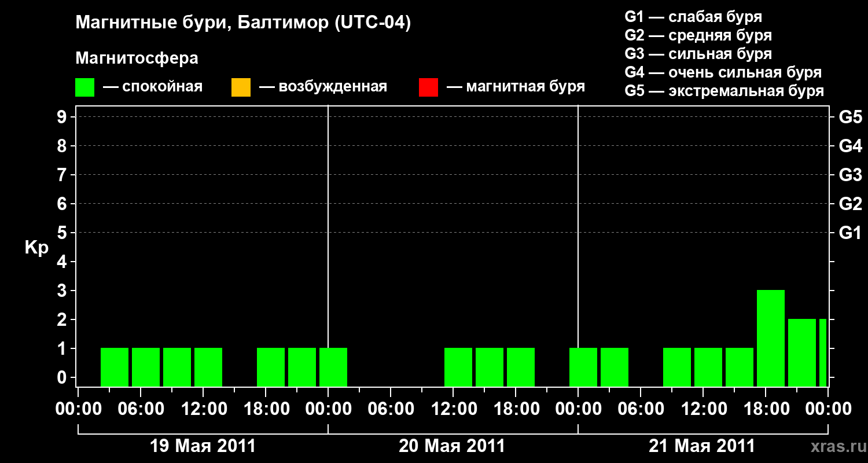Click the Kp axis title
Viewport: 868px width, 463px height.
tap(36, 248)
